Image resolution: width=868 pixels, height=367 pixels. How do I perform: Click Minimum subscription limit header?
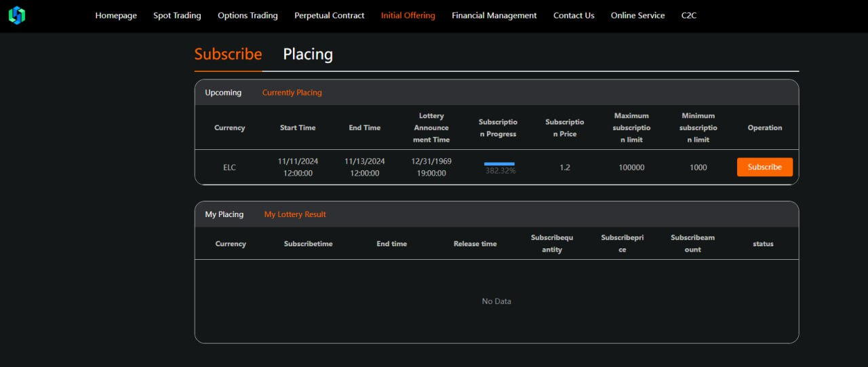[698, 128]
